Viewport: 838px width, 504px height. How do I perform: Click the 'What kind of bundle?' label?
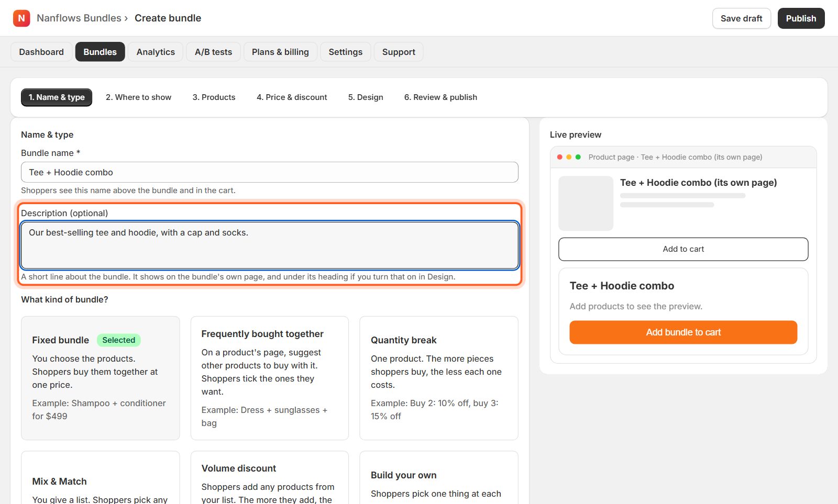click(x=64, y=299)
